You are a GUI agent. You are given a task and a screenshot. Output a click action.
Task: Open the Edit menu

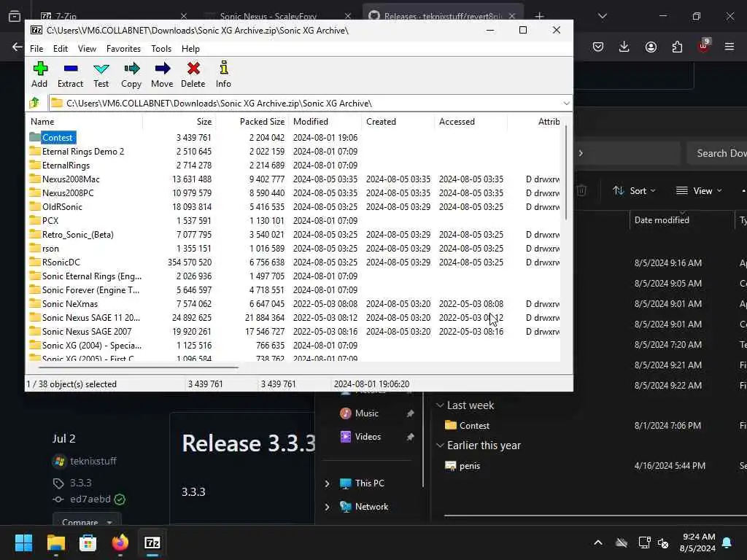[x=60, y=49]
